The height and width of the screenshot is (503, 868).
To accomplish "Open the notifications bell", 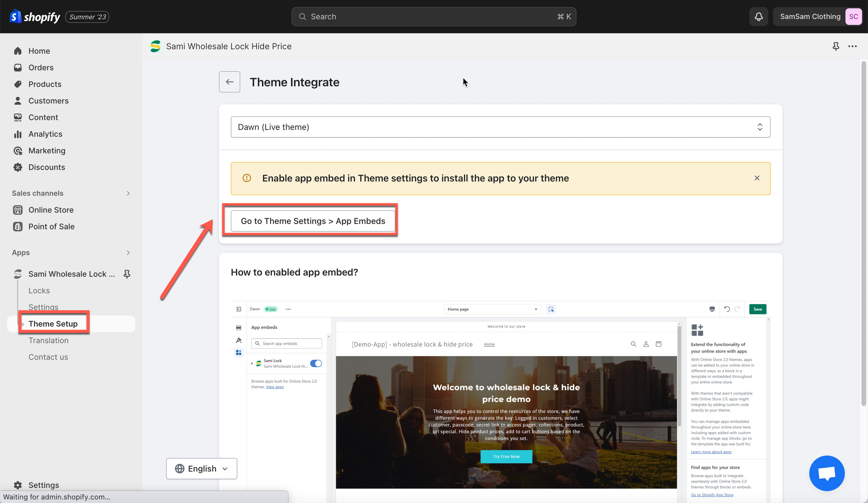I will (759, 17).
